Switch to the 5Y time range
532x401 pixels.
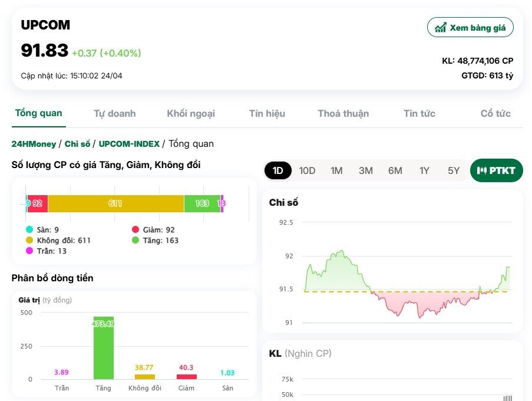click(454, 170)
